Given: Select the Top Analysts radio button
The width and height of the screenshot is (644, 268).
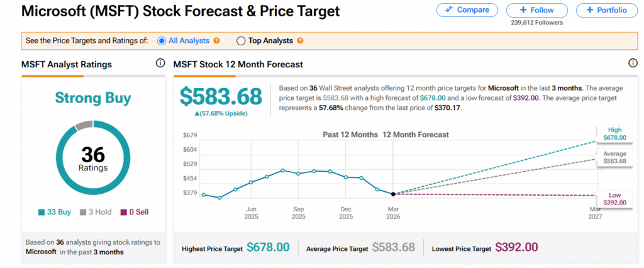Looking at the screenshot, I should [241, 41].
